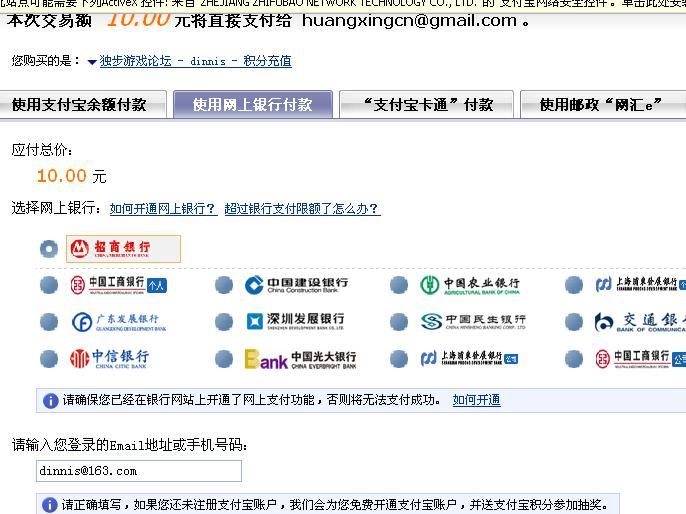The image size is (686, 514).
Task: Select the radio button for 交通银行
Action: (x=574, y=322)
